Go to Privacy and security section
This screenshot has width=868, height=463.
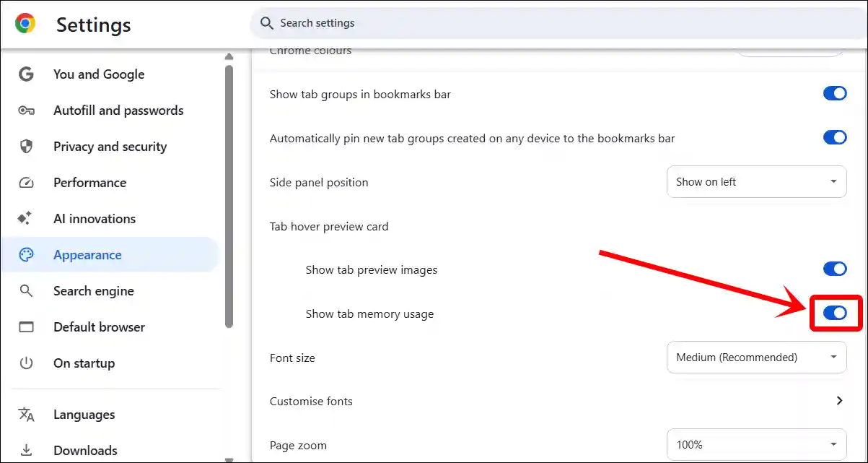pos(110,147)
